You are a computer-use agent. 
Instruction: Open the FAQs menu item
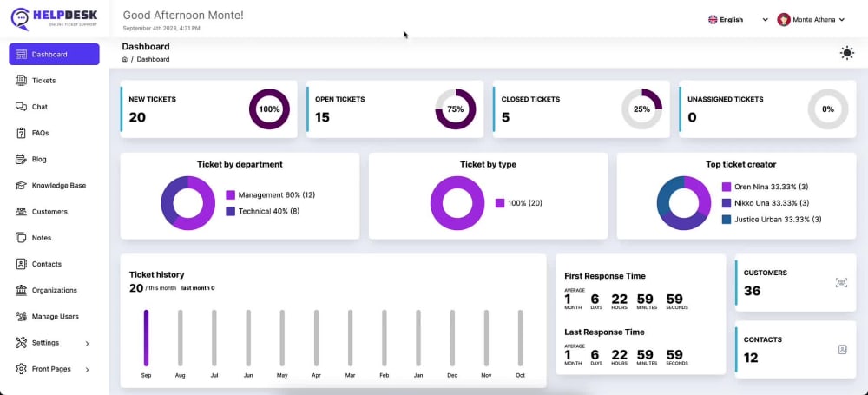[54, 133]
